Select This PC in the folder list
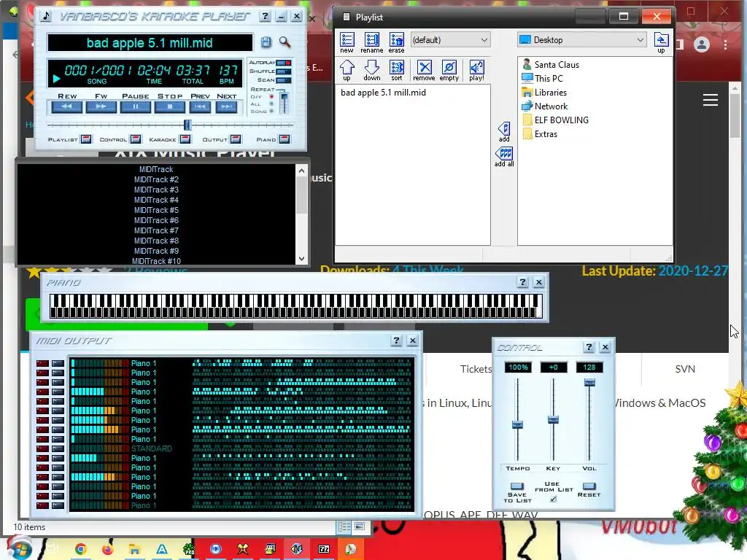This screenshot has width=747, height=560. click(543, 78)
